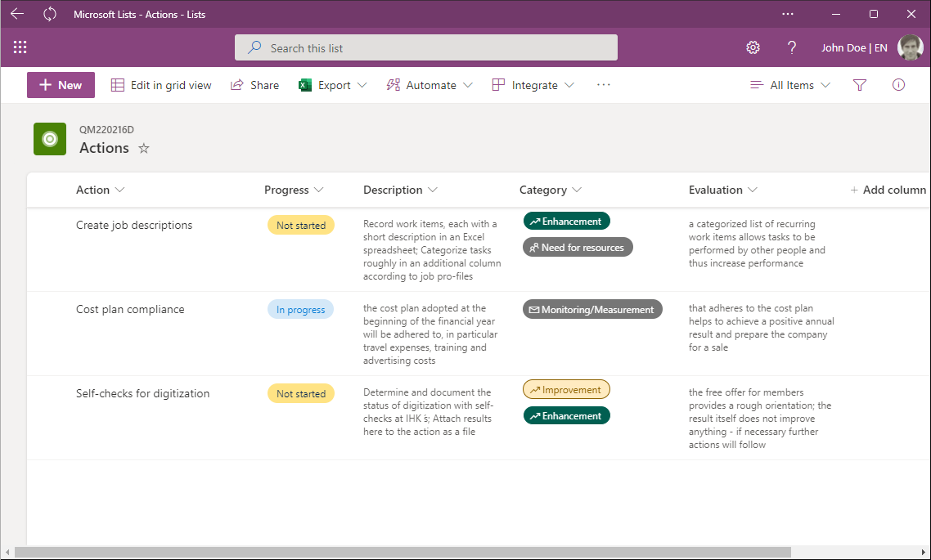Open the app launcher waffle icon
This screenshot has width=931, height=560.
[x=20, y=47]
